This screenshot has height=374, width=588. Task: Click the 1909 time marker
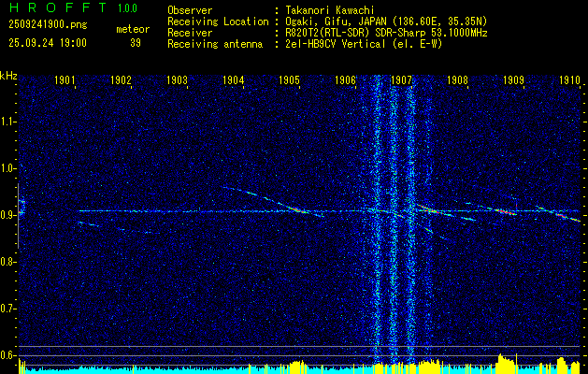pyautogui.click(x=514, y=79)
